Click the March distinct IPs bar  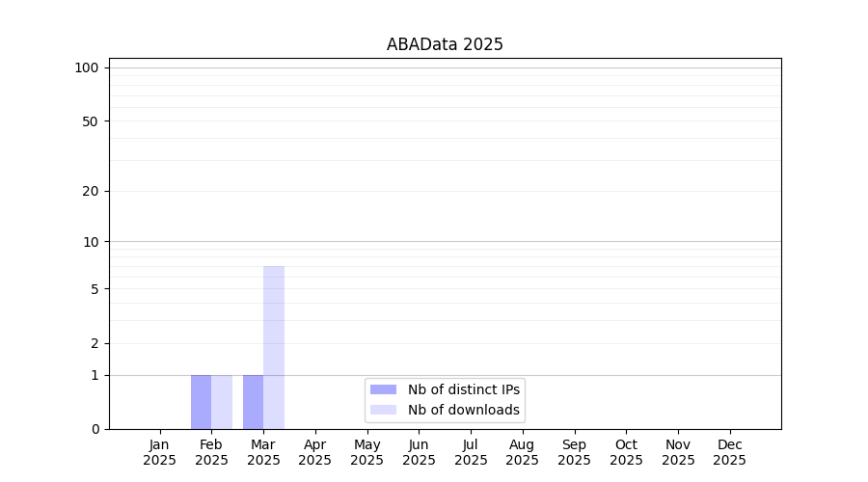(253, 402)
